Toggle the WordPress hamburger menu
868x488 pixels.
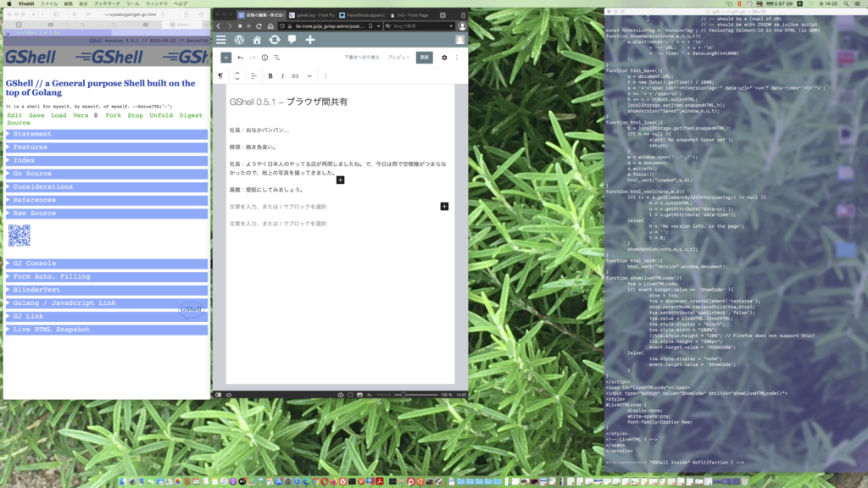click(221, 40)
